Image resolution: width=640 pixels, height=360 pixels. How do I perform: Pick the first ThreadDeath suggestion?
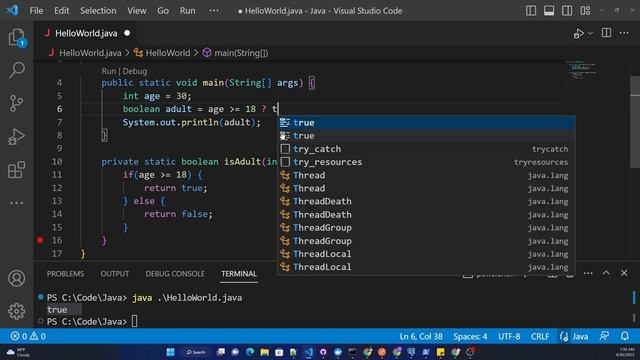click(x=427, y=201)
